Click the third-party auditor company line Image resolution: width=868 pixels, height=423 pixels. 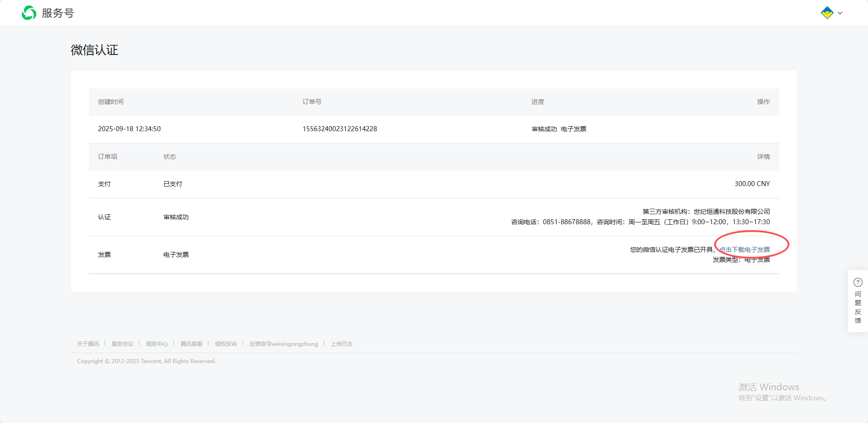pos(706,211)
